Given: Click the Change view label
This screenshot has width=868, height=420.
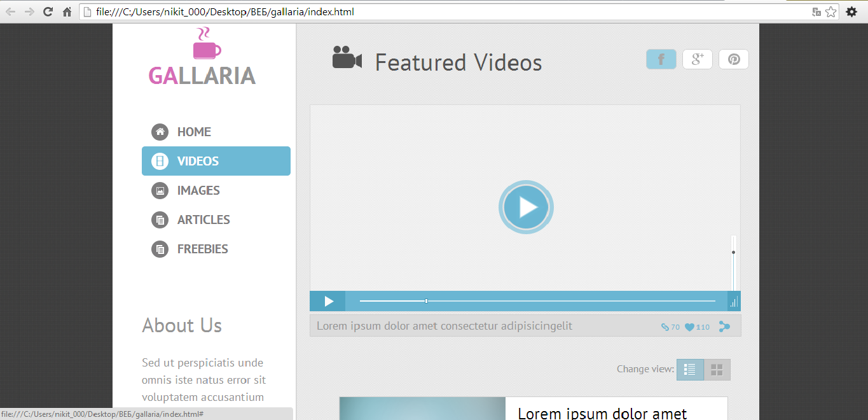Looking at the screenshot, I should pos(645,369).
